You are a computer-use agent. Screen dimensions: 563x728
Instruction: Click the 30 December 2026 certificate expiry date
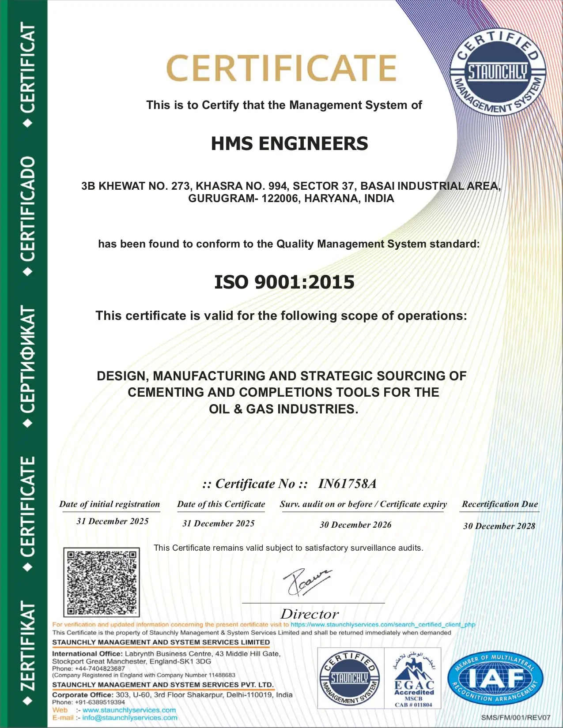click(355, 525)
